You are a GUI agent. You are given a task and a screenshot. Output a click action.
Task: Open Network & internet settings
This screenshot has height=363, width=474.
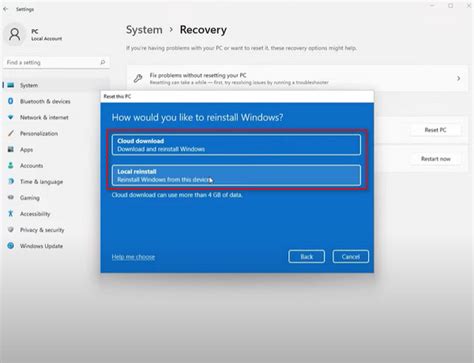56,117
